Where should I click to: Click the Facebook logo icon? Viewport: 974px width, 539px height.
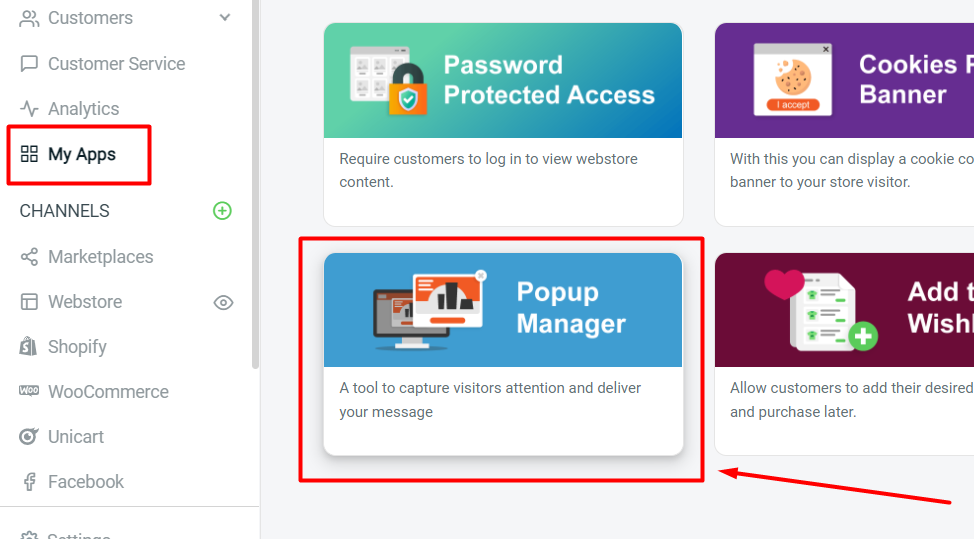29,482
